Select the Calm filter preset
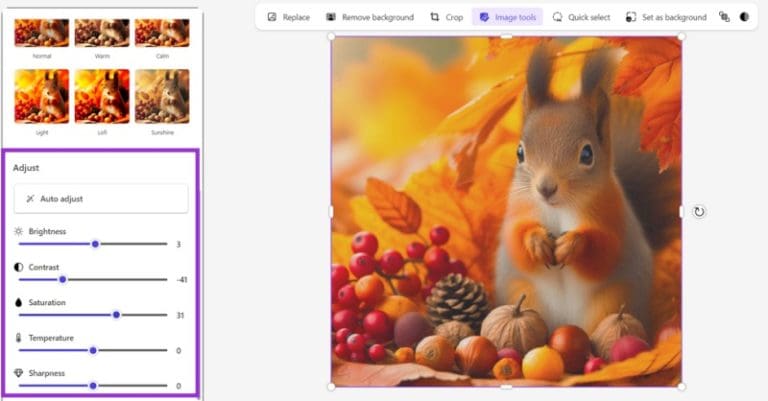The image size is (768, 401). [162, 31]
